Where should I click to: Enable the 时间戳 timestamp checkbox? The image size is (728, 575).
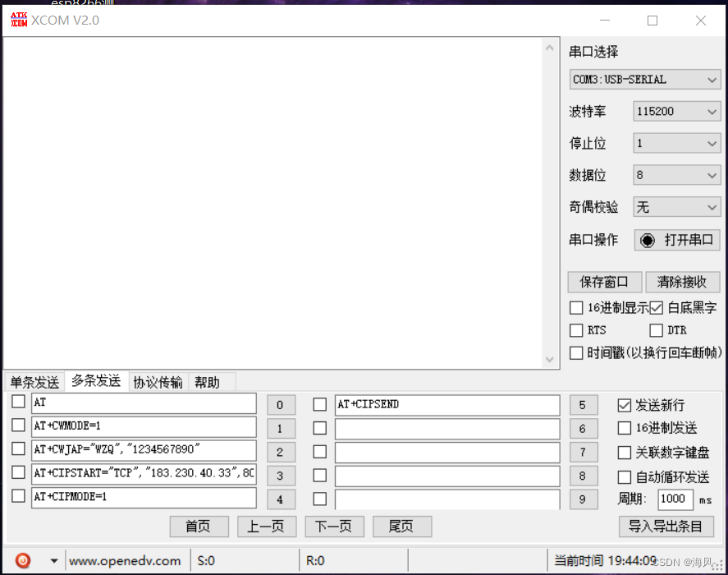pos(576,352)
